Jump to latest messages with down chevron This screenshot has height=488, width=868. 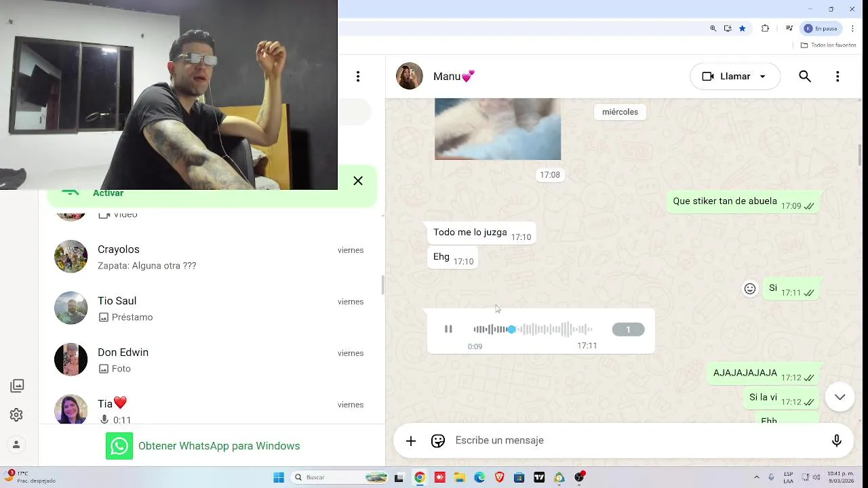tap(840, 397)
